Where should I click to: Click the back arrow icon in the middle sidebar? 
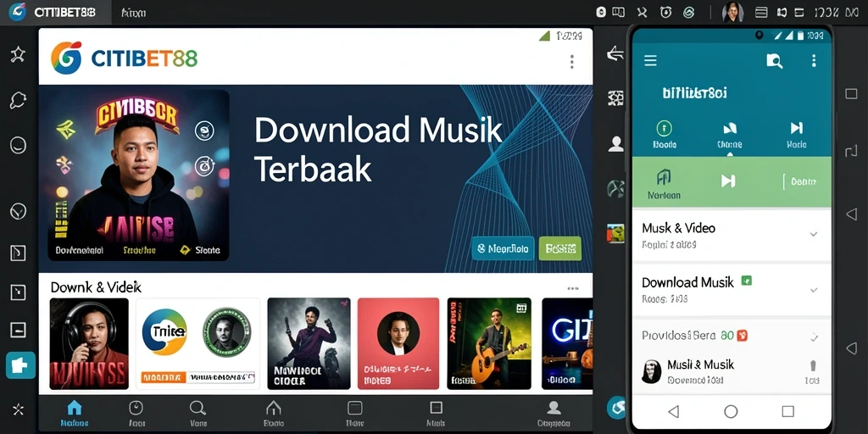(x=615, y=53)
